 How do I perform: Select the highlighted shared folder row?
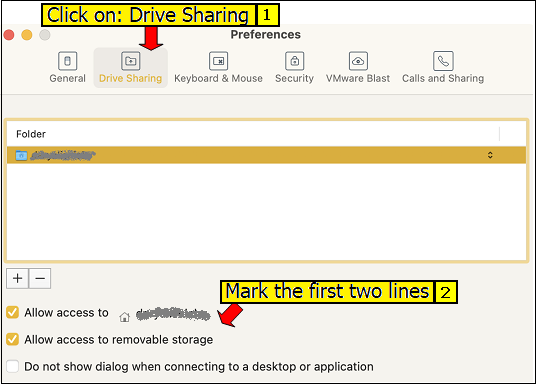coord(266,155)
